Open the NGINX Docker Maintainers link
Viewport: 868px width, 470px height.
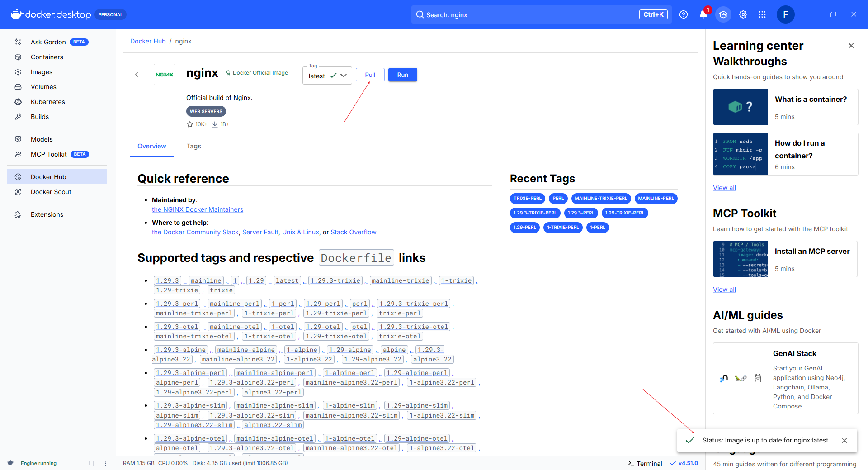pyautogui.click(x=198, y=209)
